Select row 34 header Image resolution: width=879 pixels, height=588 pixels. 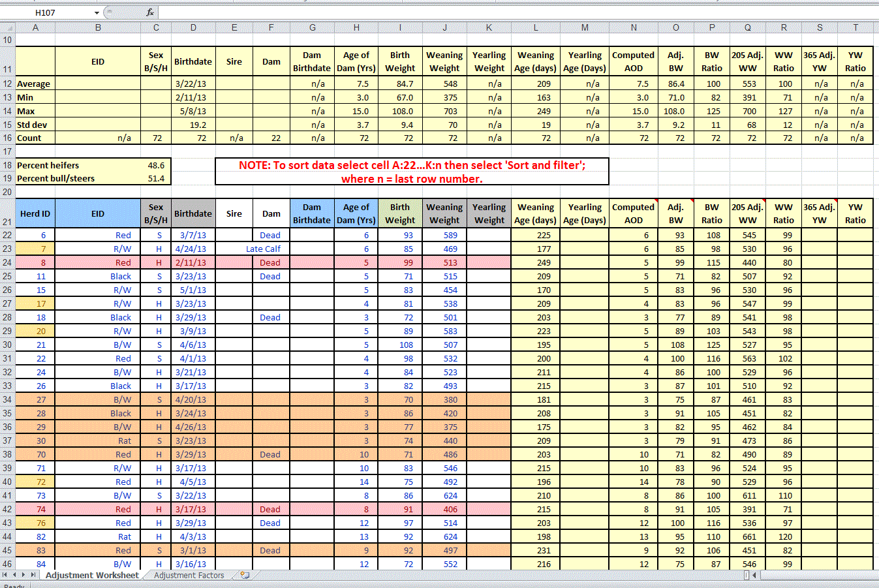click(x=7, y=399)
